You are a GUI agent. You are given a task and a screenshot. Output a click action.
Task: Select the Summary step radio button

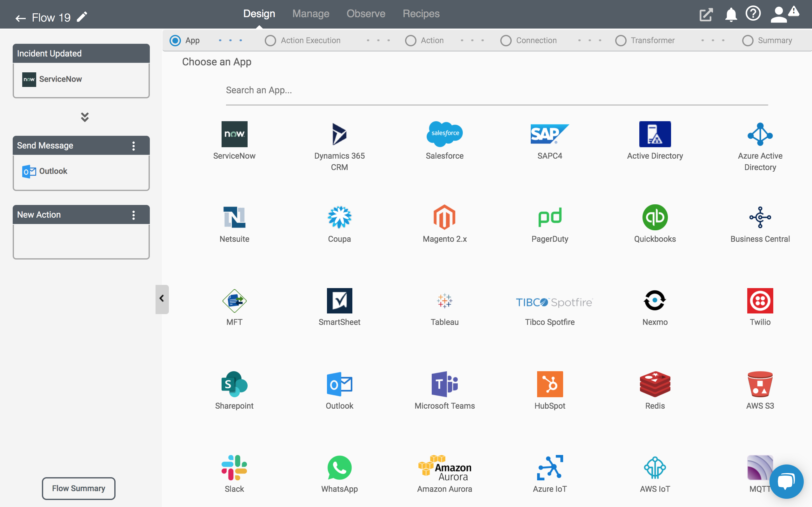(x=747, y=41)
